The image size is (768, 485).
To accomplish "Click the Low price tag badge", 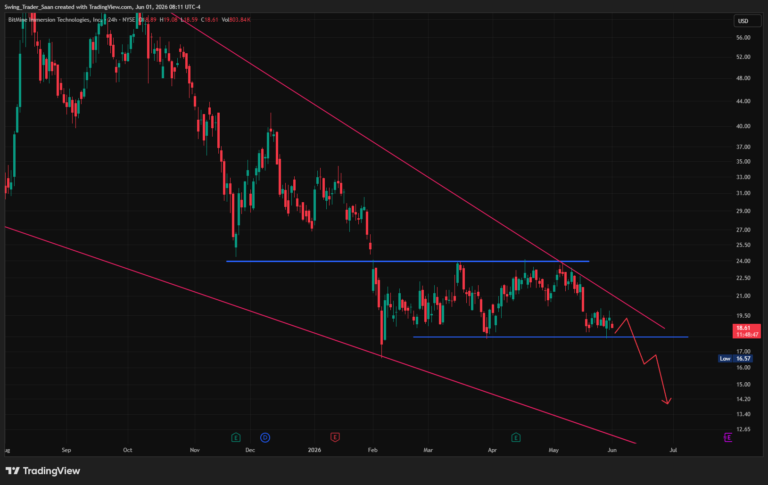I will (x=725, y=359).
